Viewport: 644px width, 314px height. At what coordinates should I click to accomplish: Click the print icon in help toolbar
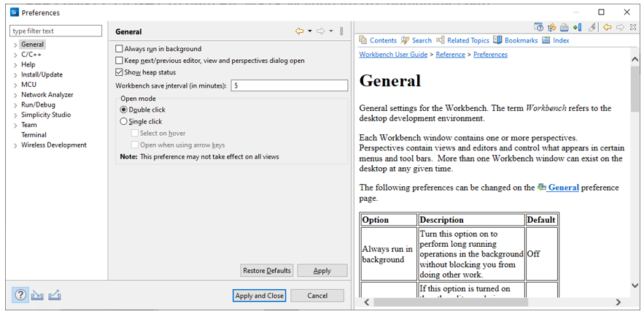click(564, 27)
